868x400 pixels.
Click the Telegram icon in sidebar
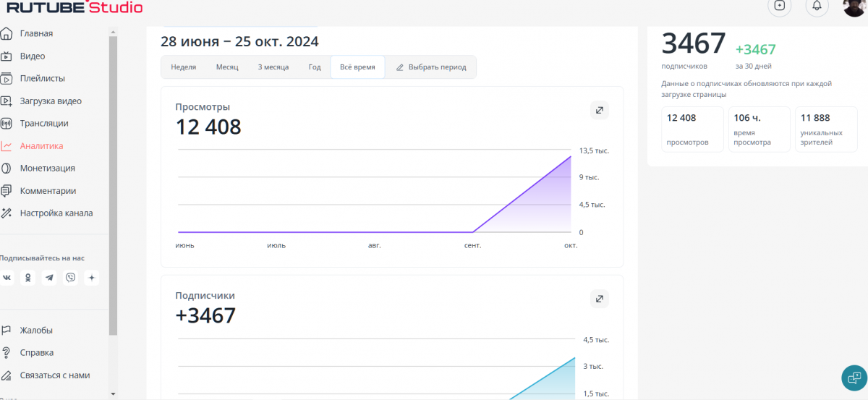click(49, 278)
